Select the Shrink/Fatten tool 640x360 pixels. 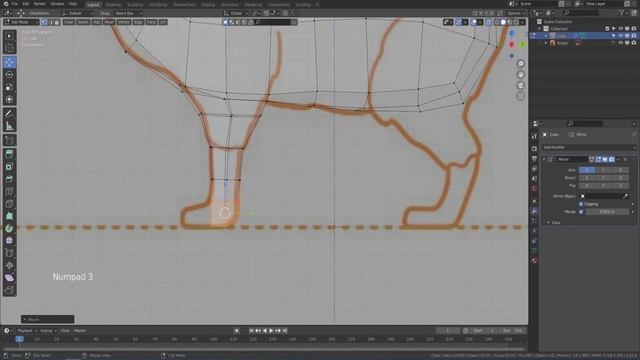9,265
